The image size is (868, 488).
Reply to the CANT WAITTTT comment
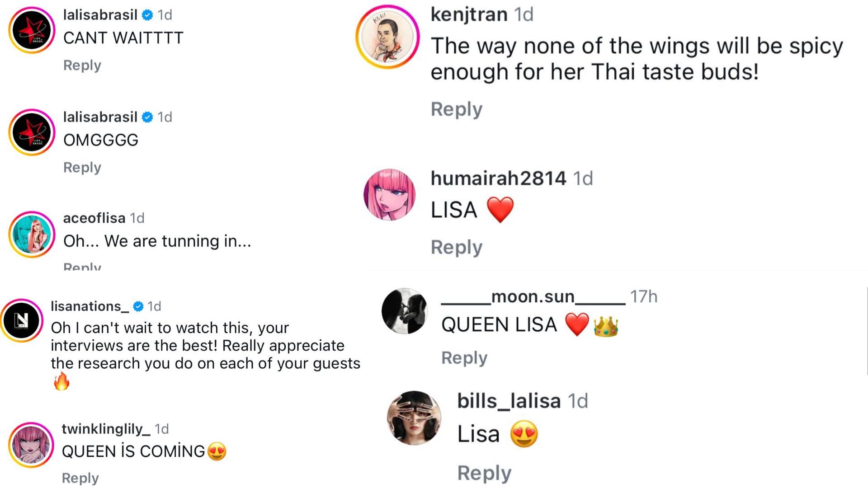[82, 65]
